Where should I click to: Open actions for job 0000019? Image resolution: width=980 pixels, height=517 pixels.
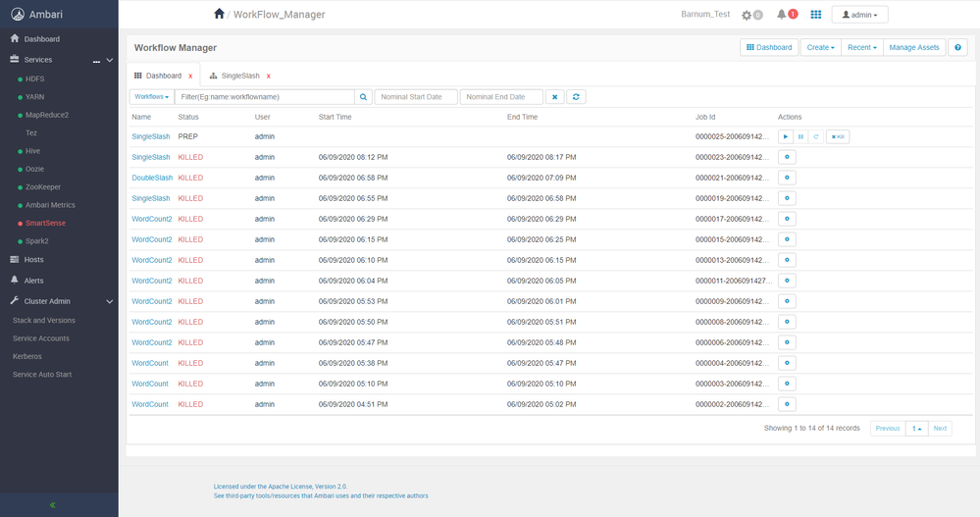pos(787,199)
